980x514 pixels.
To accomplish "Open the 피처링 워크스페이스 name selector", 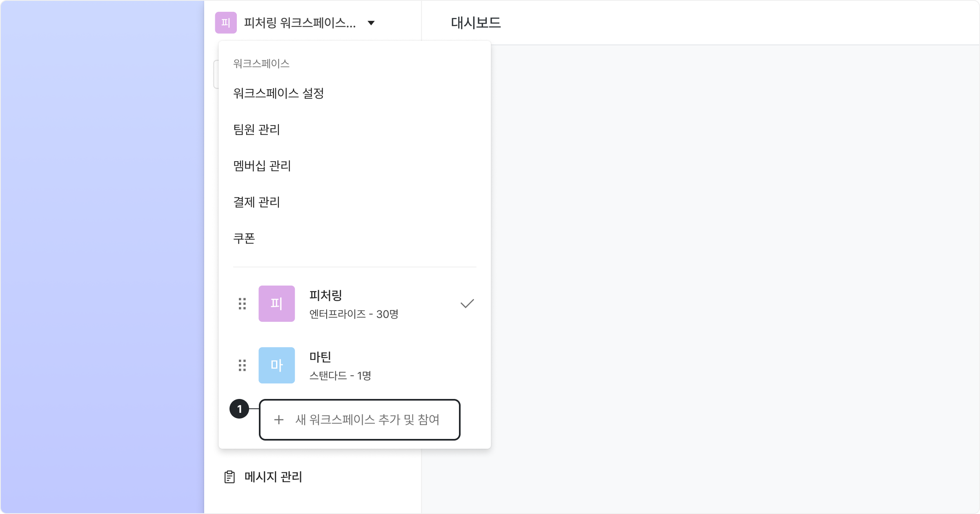I will point(300,23).
